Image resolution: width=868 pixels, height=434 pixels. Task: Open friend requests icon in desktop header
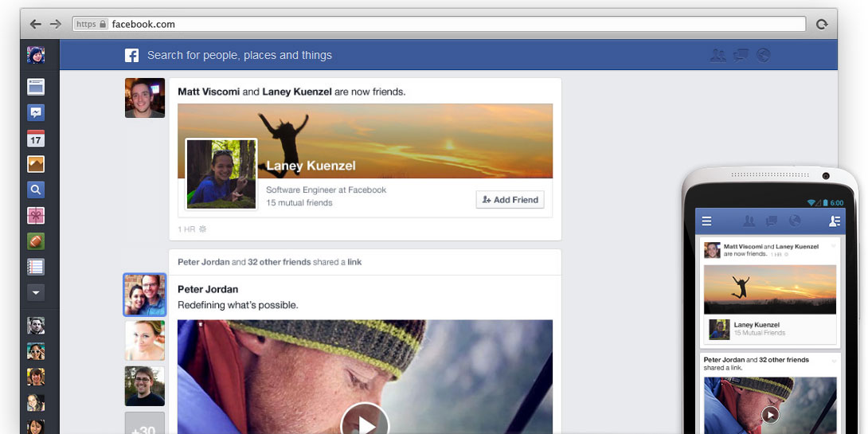coord(718,56)
